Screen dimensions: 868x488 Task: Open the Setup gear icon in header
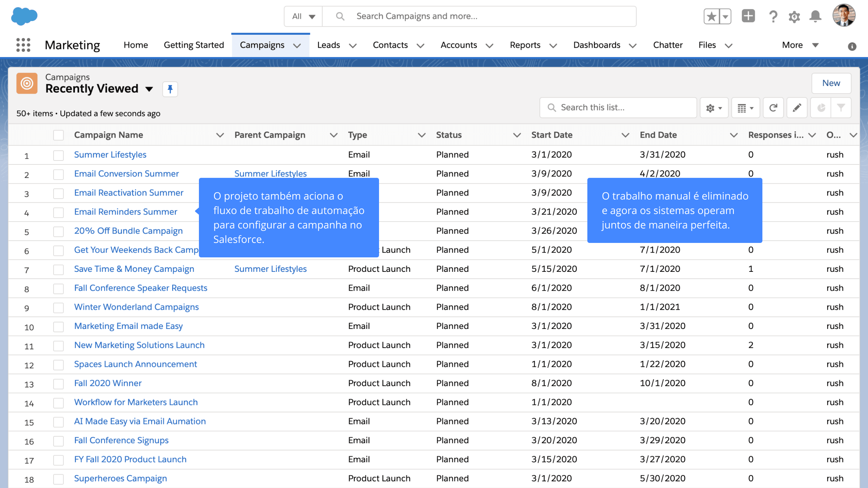tap(794, 17)
